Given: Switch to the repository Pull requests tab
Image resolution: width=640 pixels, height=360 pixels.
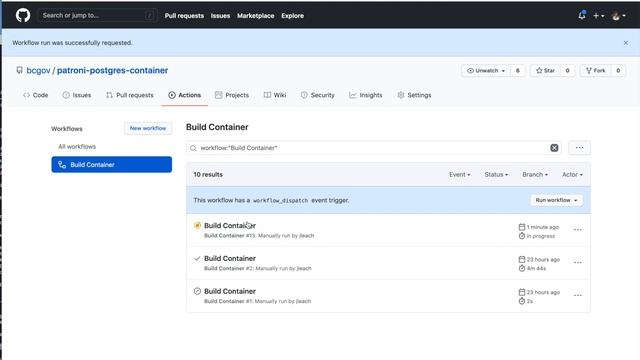Looking at the screenshot, I should [x=130, y=95].
